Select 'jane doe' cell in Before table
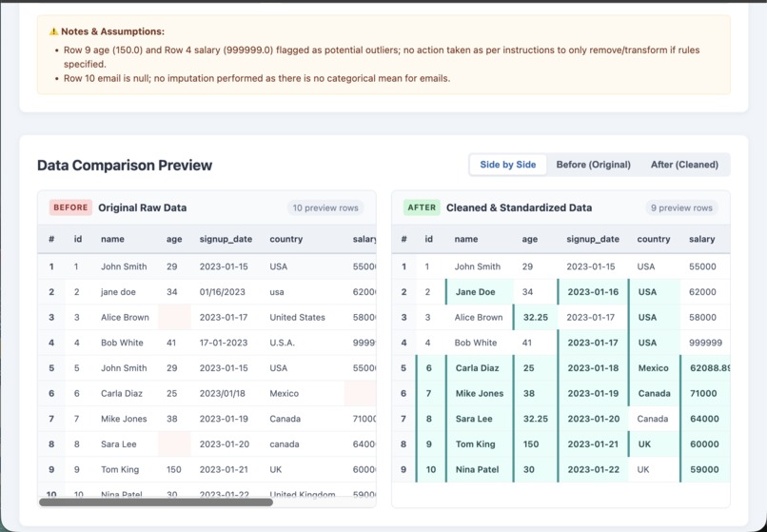Image resolution: width=767 pixels, height=532 pixels. (118, 291)
